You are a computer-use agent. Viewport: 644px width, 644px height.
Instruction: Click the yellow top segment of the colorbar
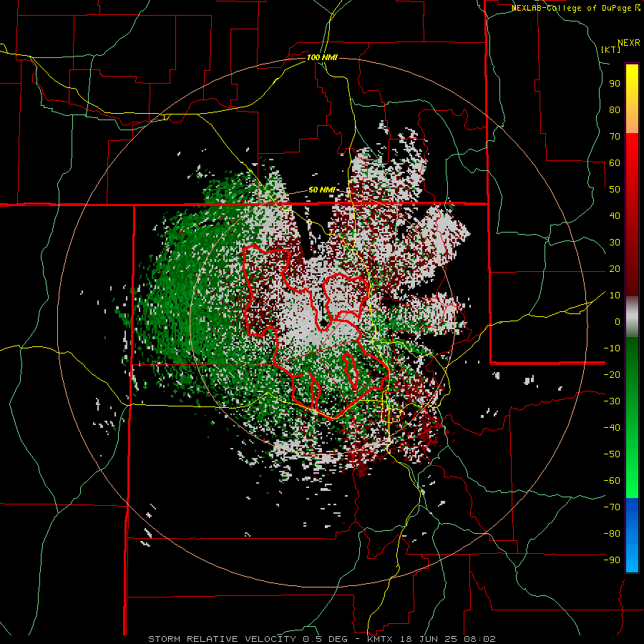(x=632, y=98)
